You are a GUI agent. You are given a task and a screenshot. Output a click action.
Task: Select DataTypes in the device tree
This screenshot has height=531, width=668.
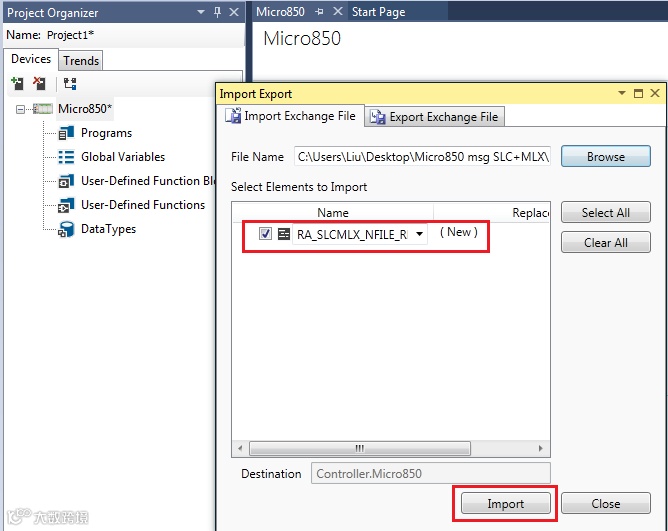(108, 229)
